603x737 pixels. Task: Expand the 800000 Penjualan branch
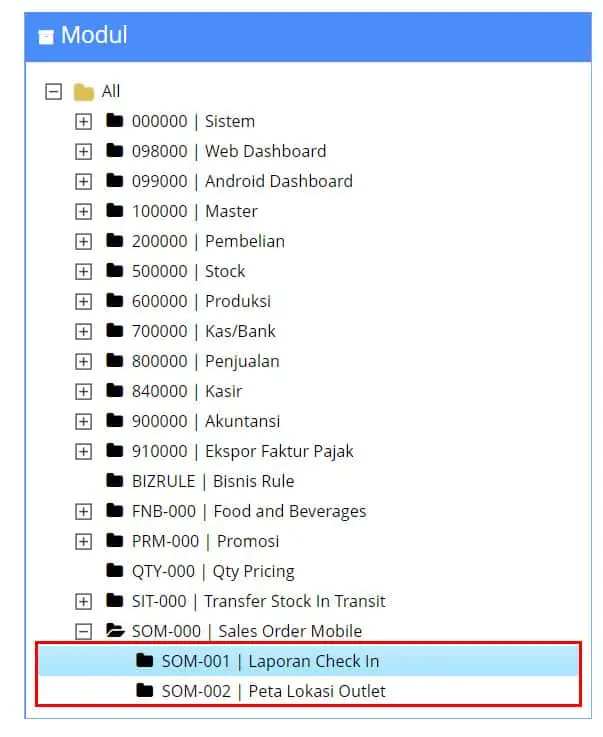pyautogui.click(x=83, y=361)
